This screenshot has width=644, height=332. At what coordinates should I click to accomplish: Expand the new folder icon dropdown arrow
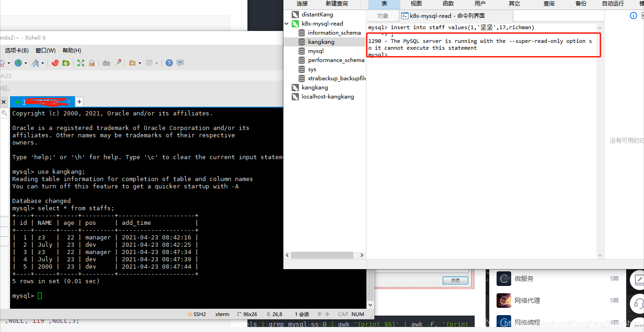click(x=140, y=63)
